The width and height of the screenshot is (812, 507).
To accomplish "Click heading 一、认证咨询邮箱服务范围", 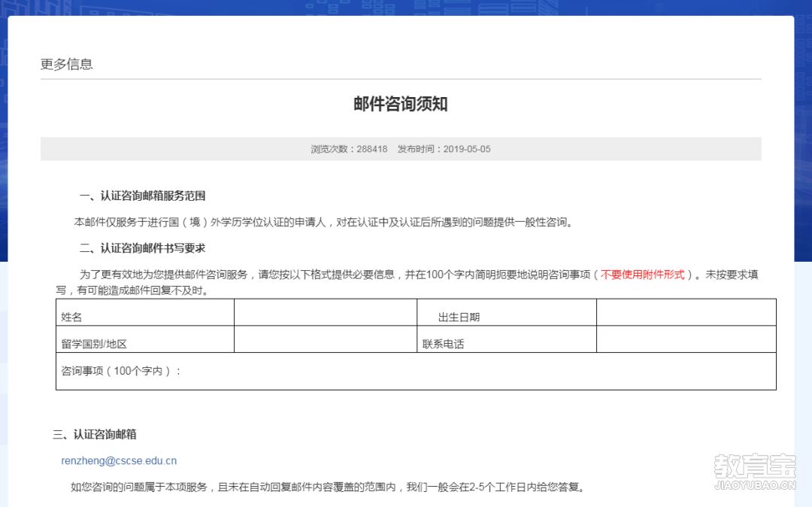I will pos(142,196).
